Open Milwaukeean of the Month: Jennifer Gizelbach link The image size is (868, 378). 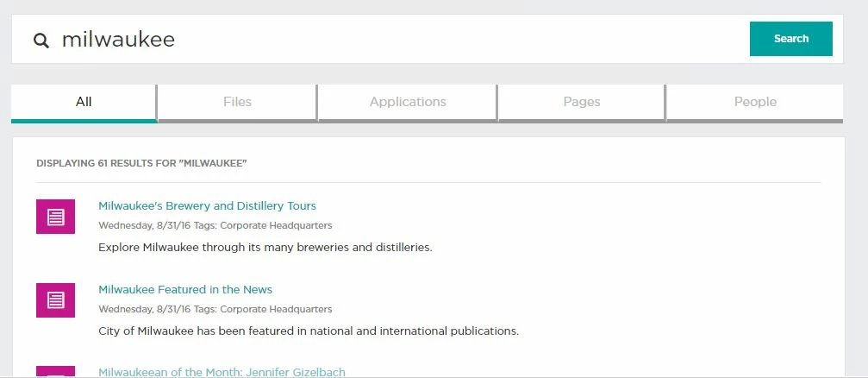pyautogui.click(x=222, y=372)
